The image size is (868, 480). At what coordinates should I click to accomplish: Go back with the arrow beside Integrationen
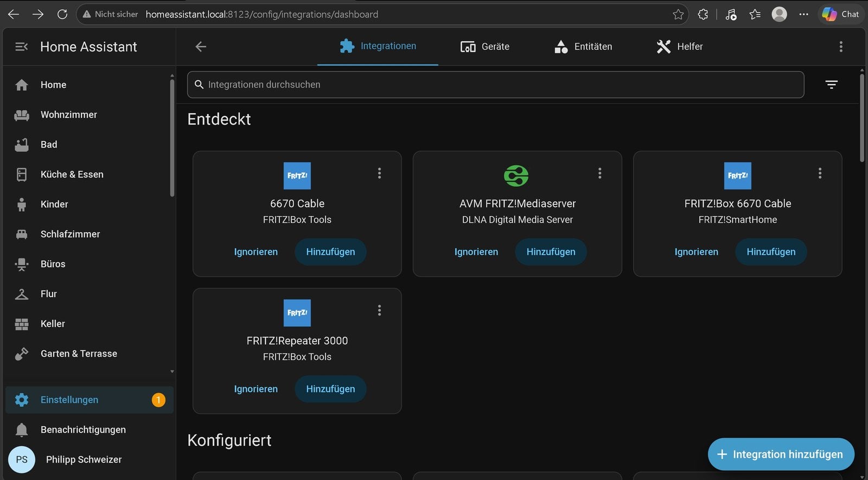tap(201, 47)
